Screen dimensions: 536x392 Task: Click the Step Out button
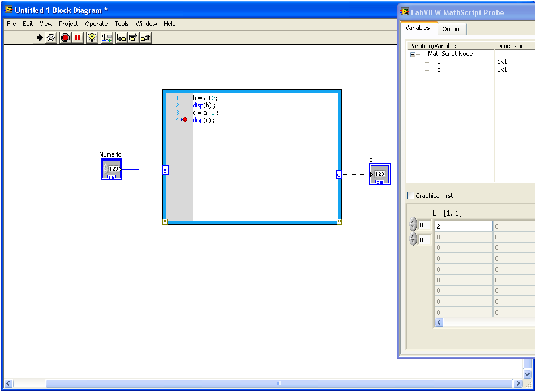coord(145,38)
